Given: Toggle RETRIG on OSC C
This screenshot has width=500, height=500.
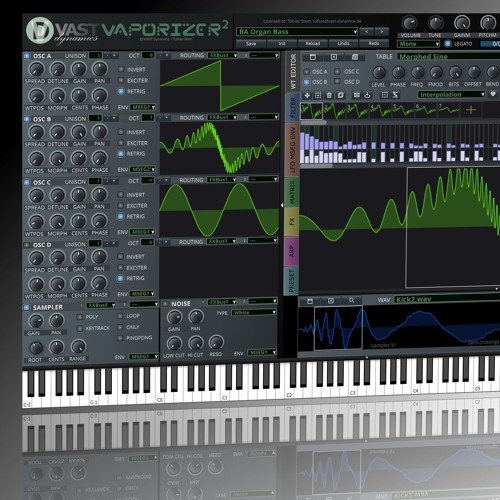Looking at the screenshot, I should pos(121,216).
